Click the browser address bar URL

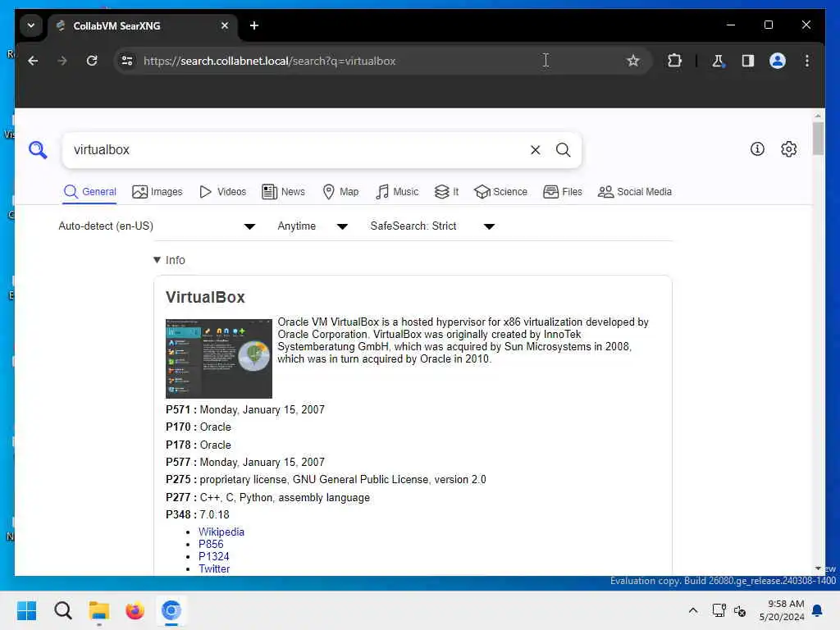coord(269,61)
